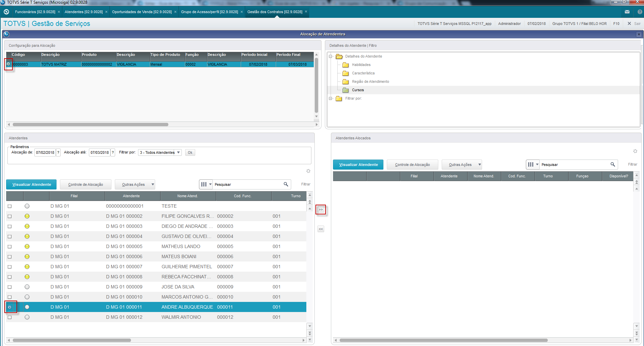Screen dimensions: 644x346
Task: Click the Alocação até date field
Action: (x=100, y=152)
